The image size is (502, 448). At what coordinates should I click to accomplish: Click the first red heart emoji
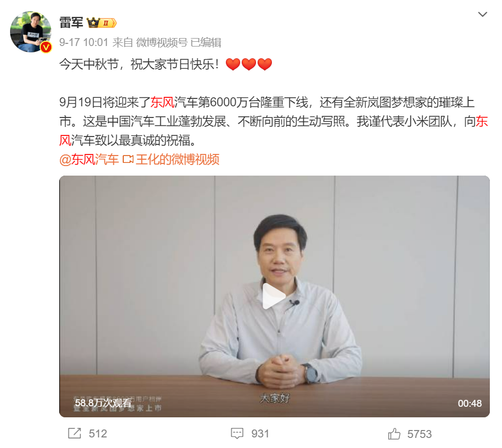pyautogui.click(x=233, y=64)
